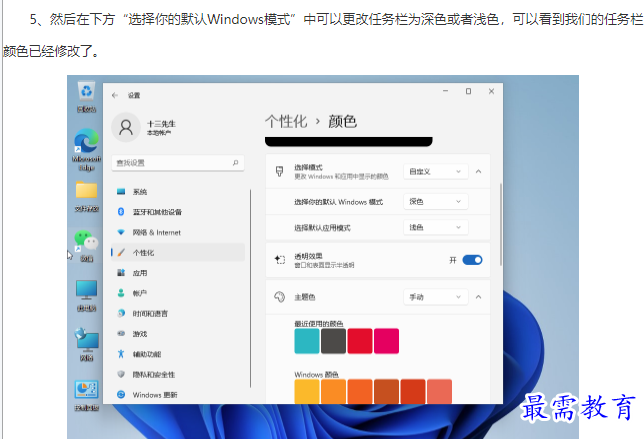This screenshot has width=644, height=439.
Task: Click the search magnifier icon
Action: point(235,163)
